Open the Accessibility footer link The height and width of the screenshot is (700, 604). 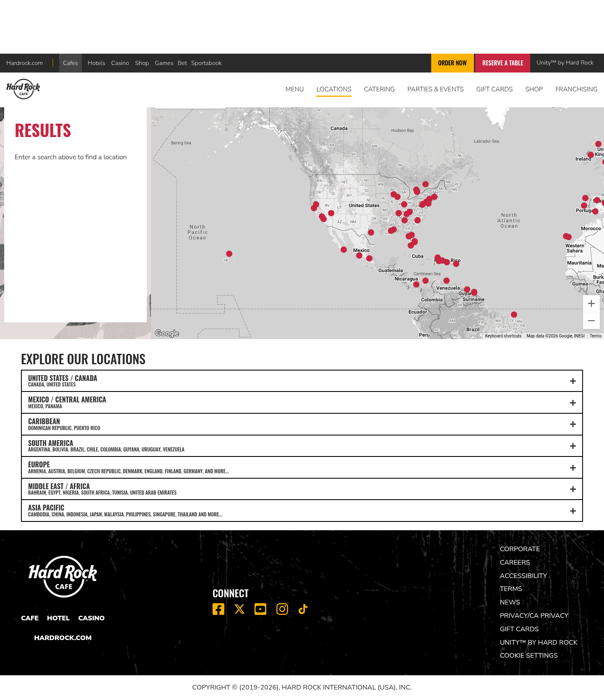coord(523,576)
